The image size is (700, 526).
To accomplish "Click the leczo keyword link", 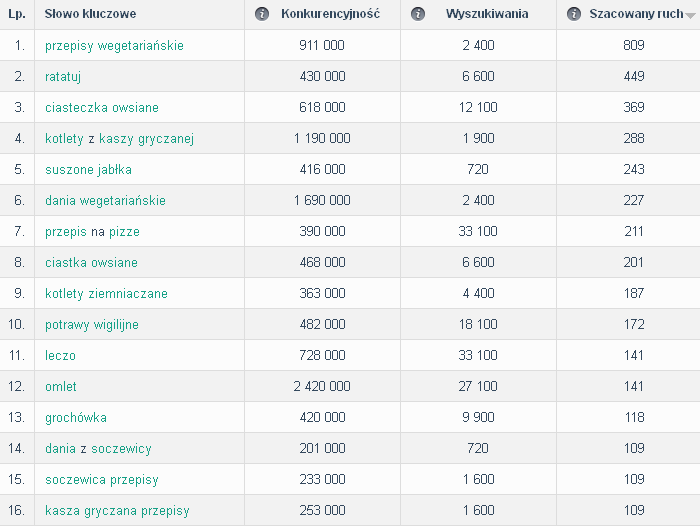I will (60, 355).
